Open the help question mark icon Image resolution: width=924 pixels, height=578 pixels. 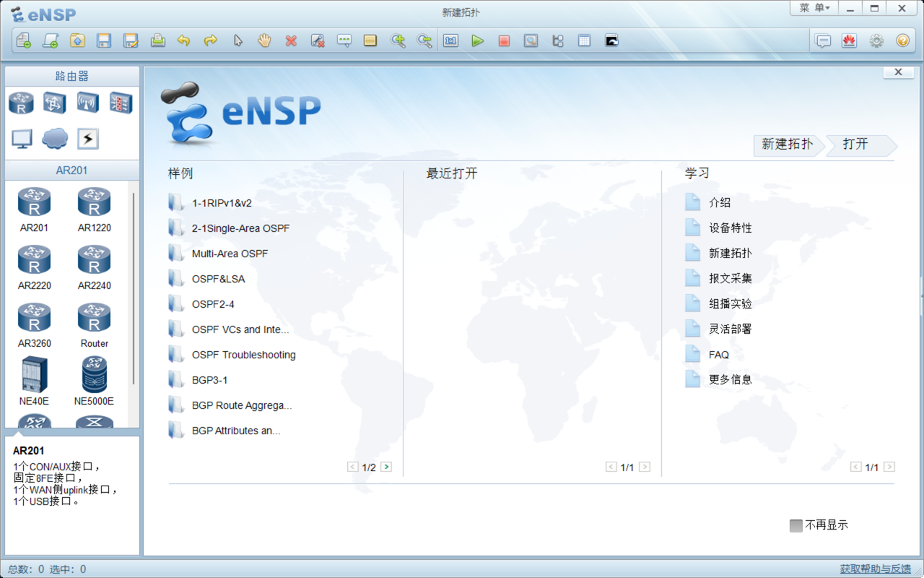coord(902,40)
